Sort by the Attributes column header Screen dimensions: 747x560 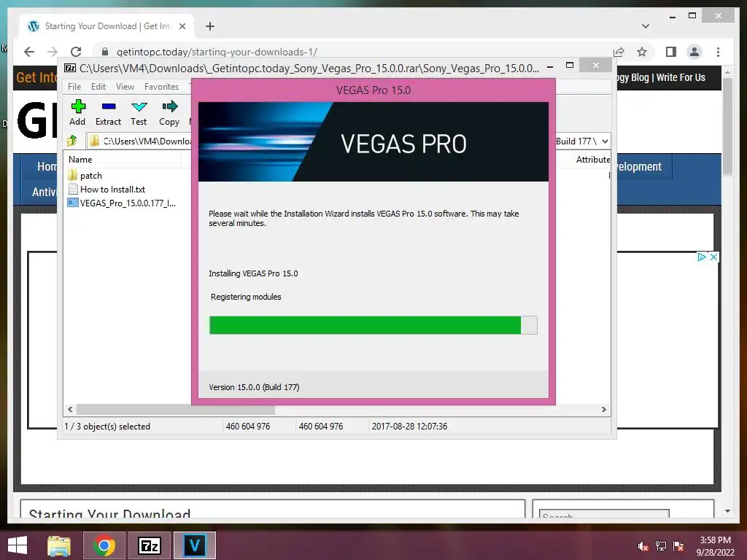click(592, 160)
